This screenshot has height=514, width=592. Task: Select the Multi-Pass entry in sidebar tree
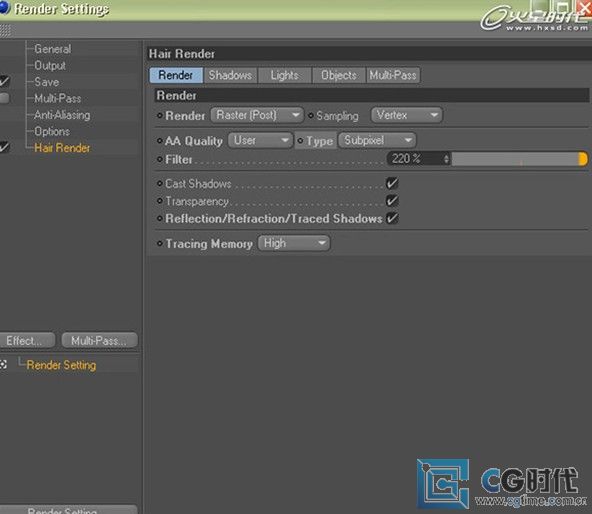click(57, 99)
